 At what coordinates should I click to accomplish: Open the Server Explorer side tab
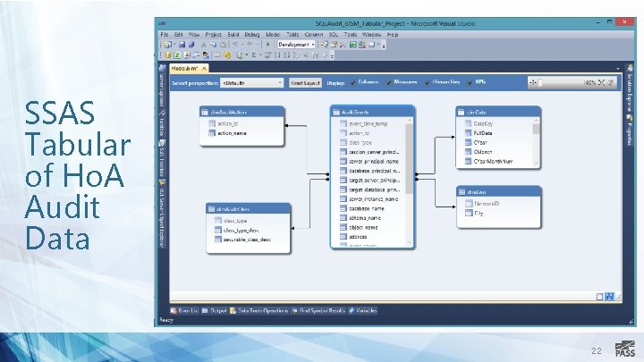162,86
